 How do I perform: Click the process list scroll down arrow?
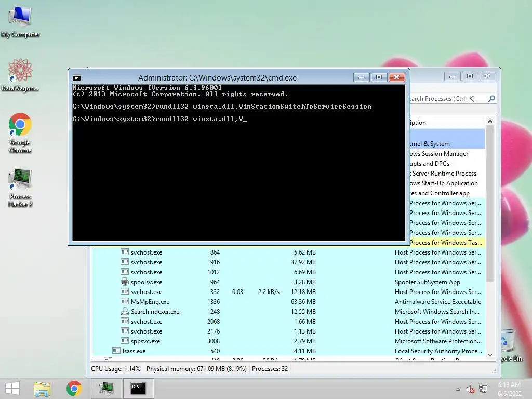[x=490, y=355]
